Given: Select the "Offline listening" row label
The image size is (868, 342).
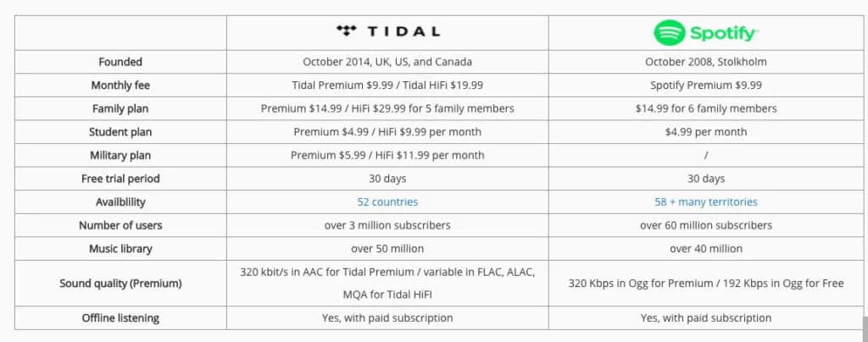Looking at the screenshot, I should pyautogui.click(x=120, y=318).
